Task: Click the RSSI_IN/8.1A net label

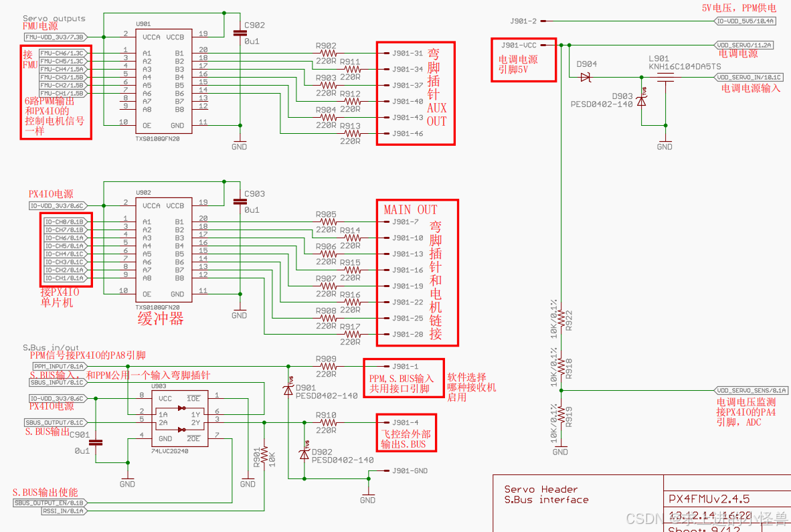Action: click(x=64, y=511)
